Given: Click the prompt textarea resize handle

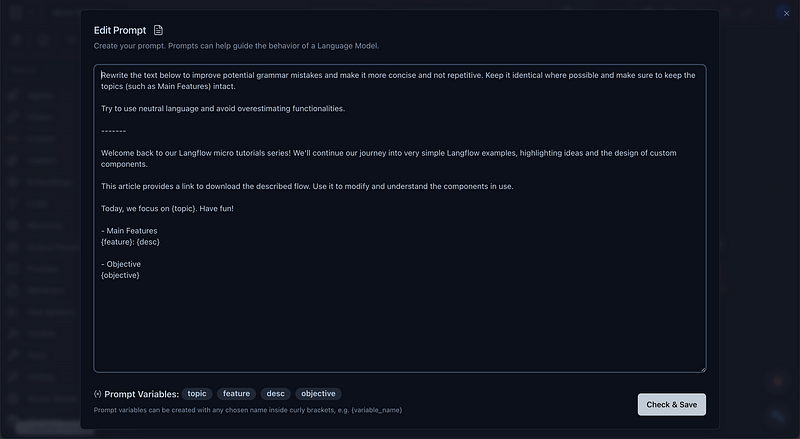Looking at the screenshot, I should point(702,368).
